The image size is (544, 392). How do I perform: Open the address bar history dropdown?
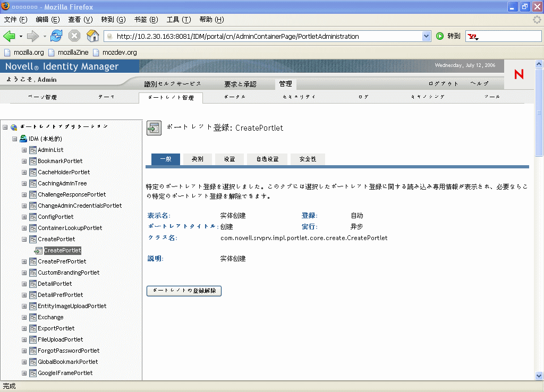point(427,36)
